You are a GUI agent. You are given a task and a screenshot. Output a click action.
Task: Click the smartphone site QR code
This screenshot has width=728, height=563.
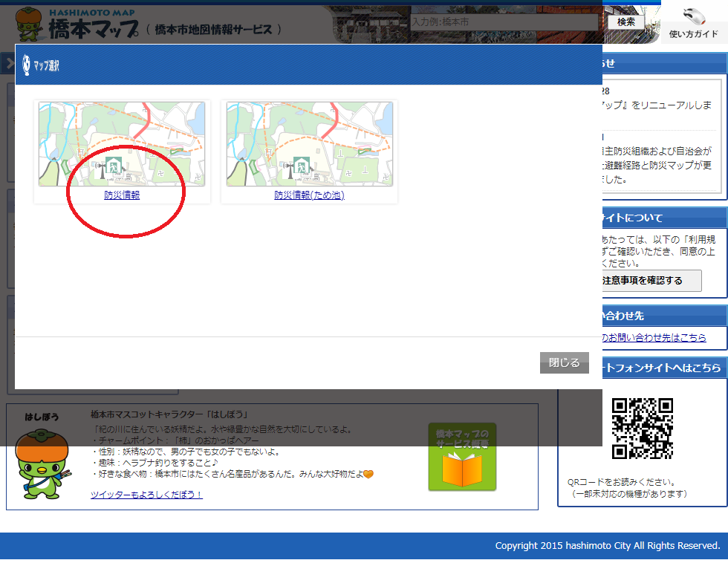[642, 429]
